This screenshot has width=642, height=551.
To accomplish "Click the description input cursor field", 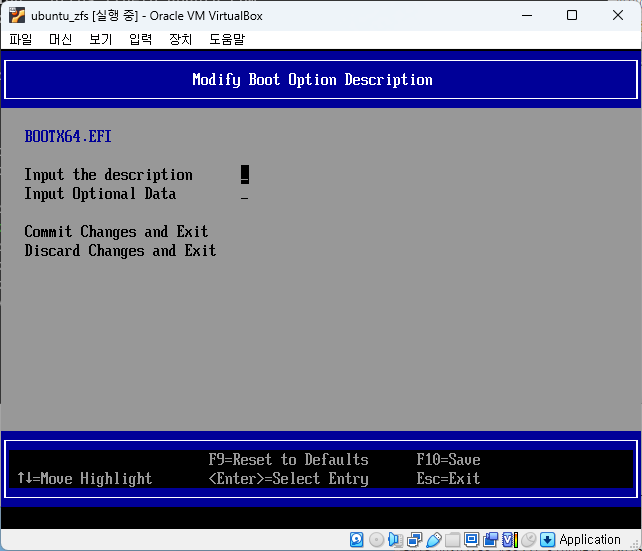I will click(245, 175).
